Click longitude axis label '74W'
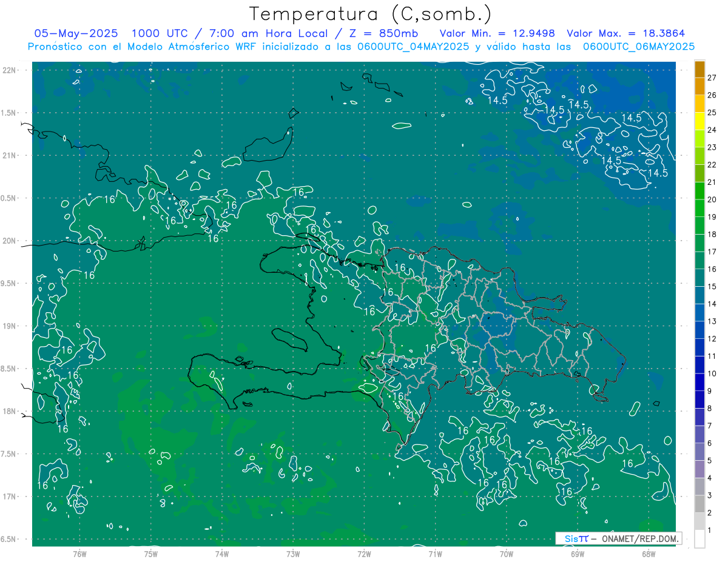 pyautogui.click(x=222, y=554)
